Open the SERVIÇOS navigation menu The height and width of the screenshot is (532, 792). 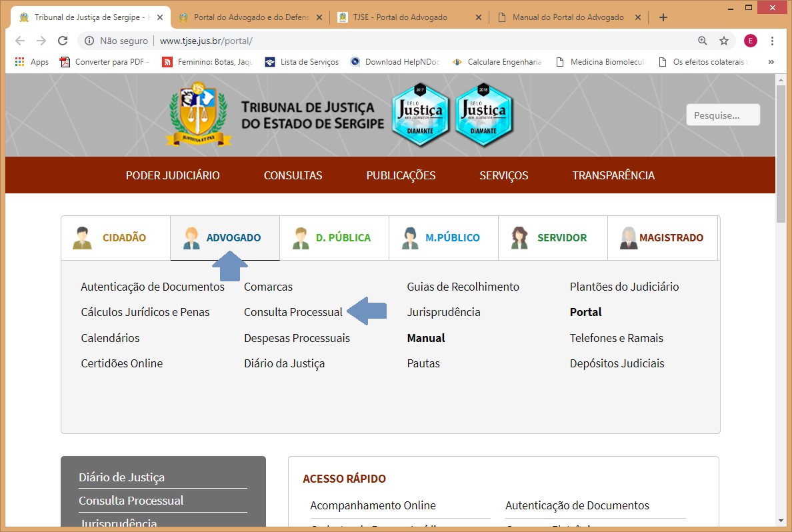tap(503, 175)
